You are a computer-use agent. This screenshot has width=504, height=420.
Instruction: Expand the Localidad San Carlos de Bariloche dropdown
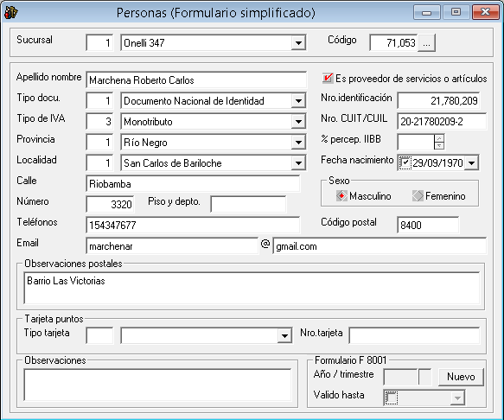(298, 163)
